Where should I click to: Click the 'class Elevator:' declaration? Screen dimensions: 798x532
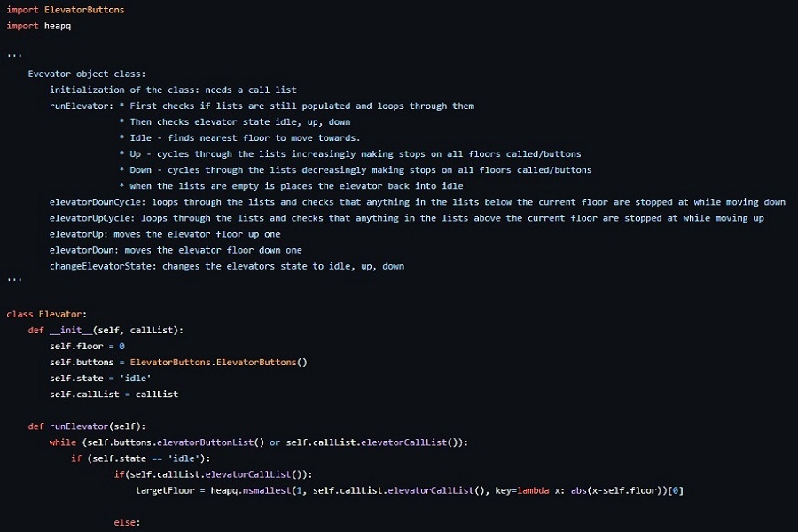pyautogui.click(x=47, y=314)
